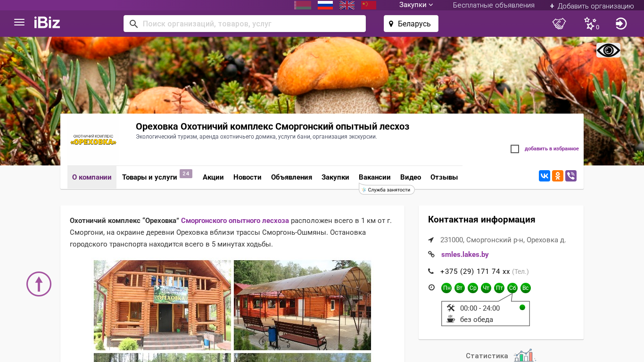Switch to the 'Акции' tab
This screenshot has width=644, height=362.
tap(213, 177)
